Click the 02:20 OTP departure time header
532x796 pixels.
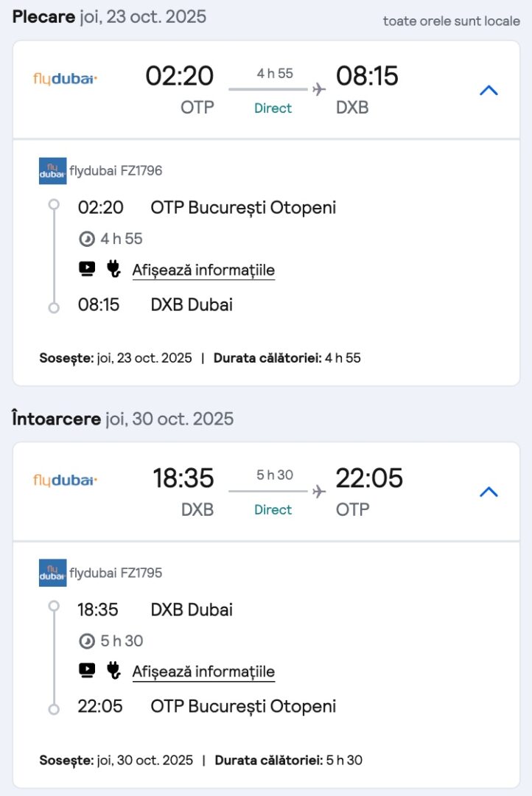(180, 77)
